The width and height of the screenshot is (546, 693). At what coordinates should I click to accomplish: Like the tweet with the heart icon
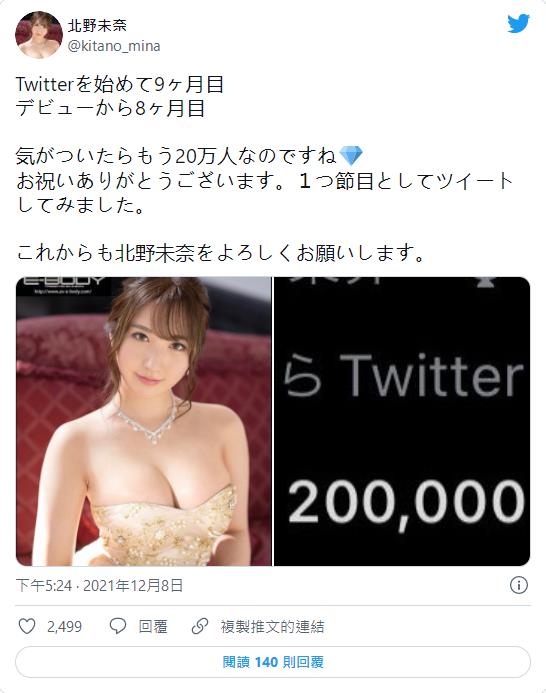click(x=27, y=626)
